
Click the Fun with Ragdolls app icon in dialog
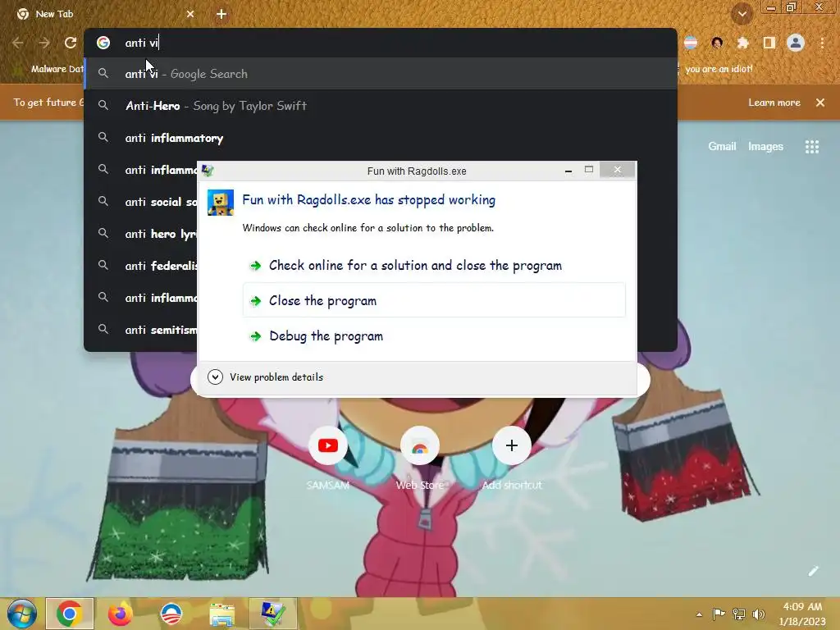220,203
